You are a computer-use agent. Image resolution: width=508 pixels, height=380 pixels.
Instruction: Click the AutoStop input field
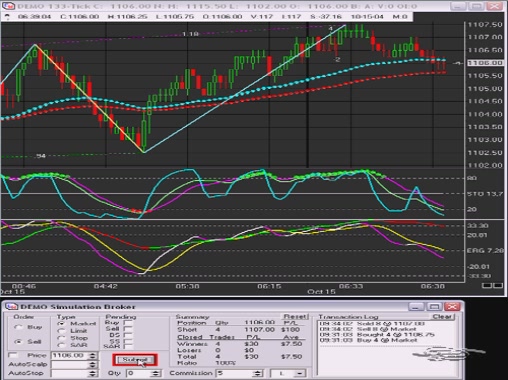70,373
